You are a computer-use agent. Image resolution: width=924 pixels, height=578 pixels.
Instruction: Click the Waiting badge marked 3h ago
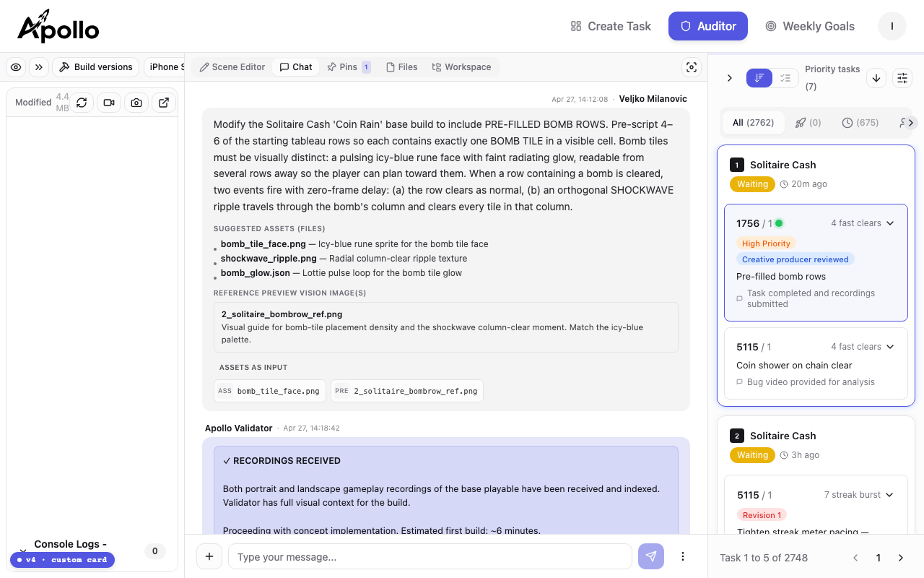tap(752, 455)
